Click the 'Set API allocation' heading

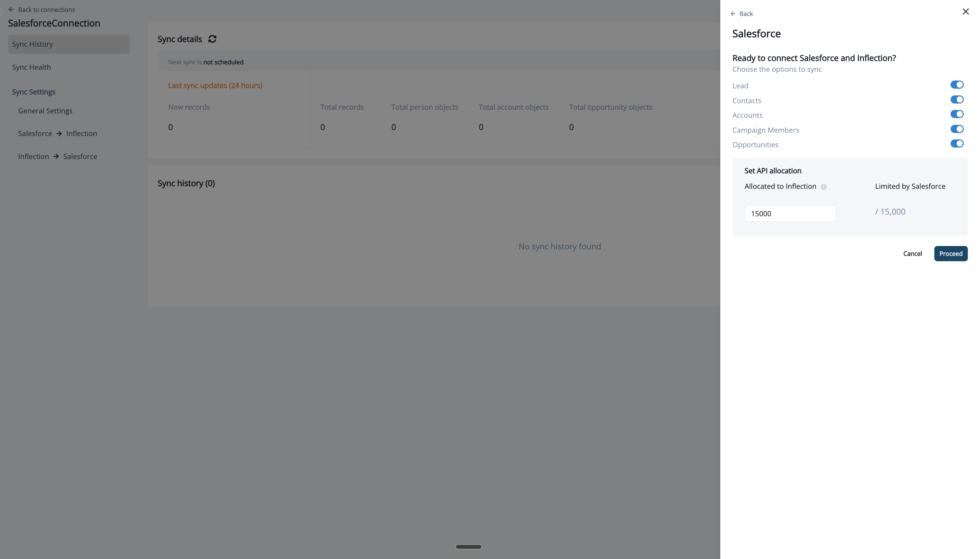tap(772, 171)
